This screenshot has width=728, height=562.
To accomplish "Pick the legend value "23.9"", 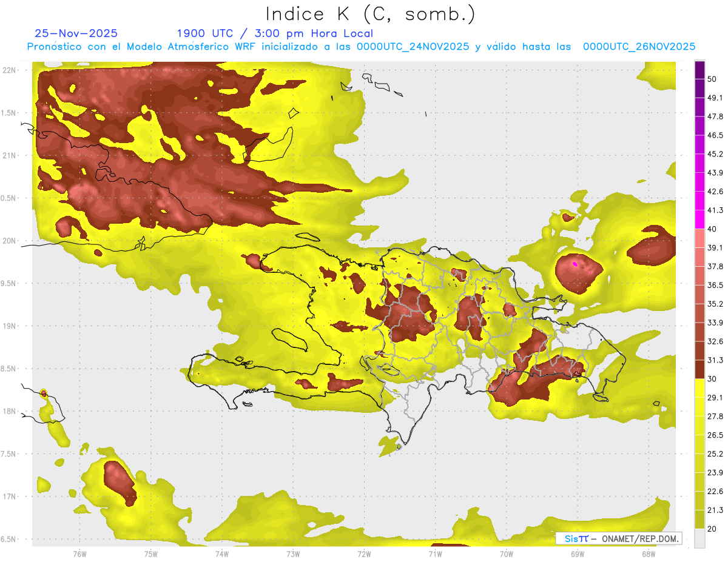I will (x=715, y=473).
